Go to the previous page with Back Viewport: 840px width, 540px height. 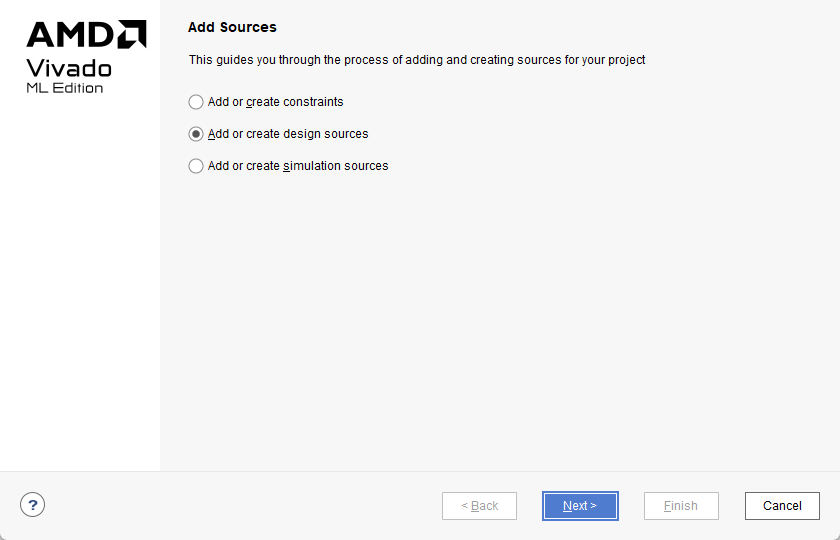[479, 506]
